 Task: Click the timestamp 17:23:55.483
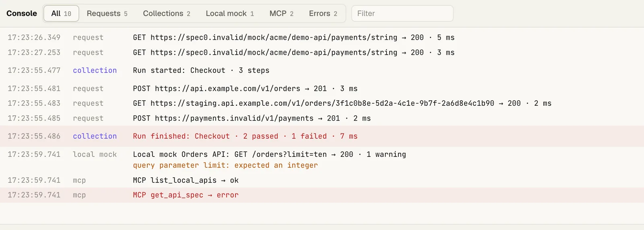coord(34,103)
